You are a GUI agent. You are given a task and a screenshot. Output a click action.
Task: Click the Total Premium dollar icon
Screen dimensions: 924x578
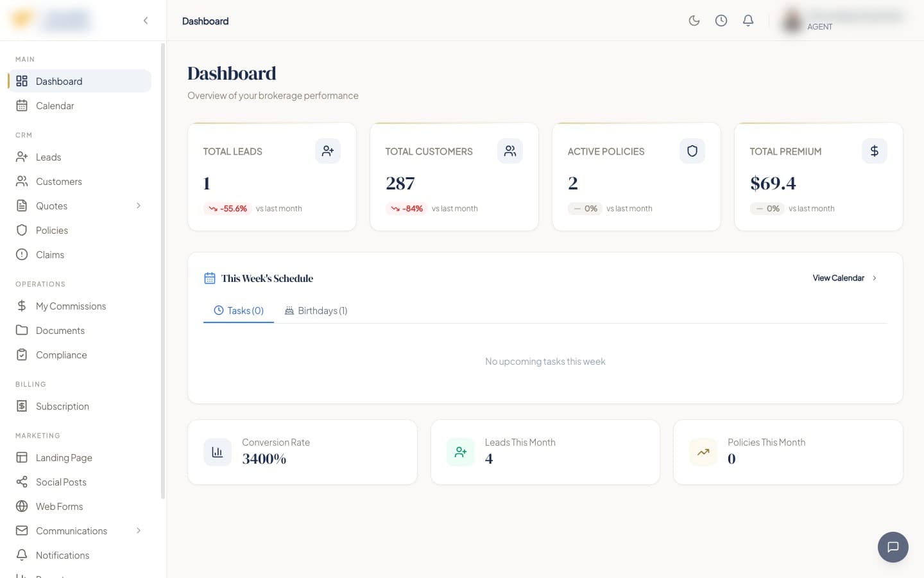coord(875,151)
